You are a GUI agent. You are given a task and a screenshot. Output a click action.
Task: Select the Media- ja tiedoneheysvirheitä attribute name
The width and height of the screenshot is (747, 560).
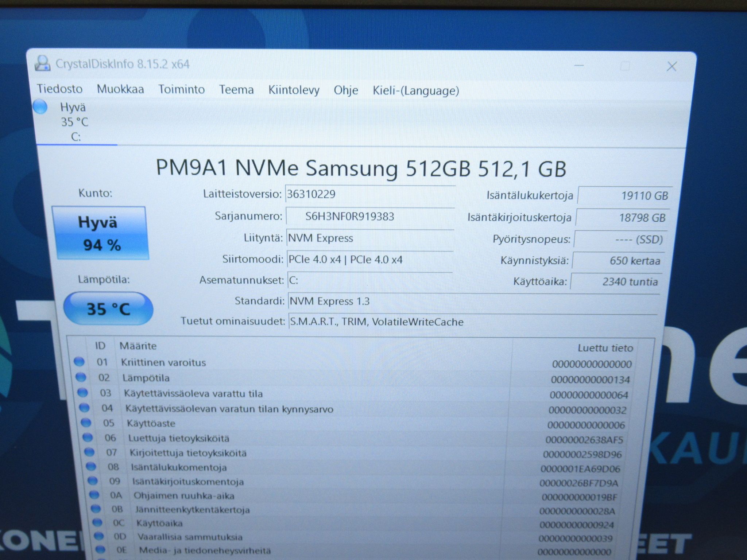click(x=205, y=551)
